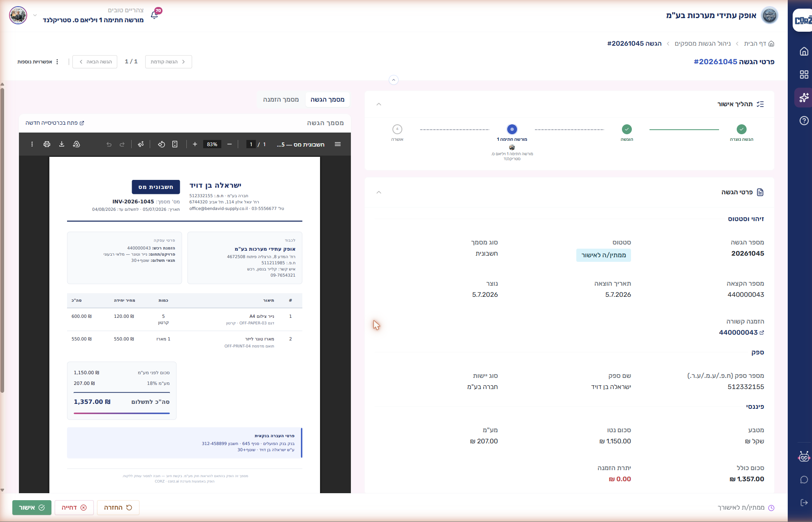
Task: Expand the user account dropdown chevron
Action: click(x=35, y=15)
